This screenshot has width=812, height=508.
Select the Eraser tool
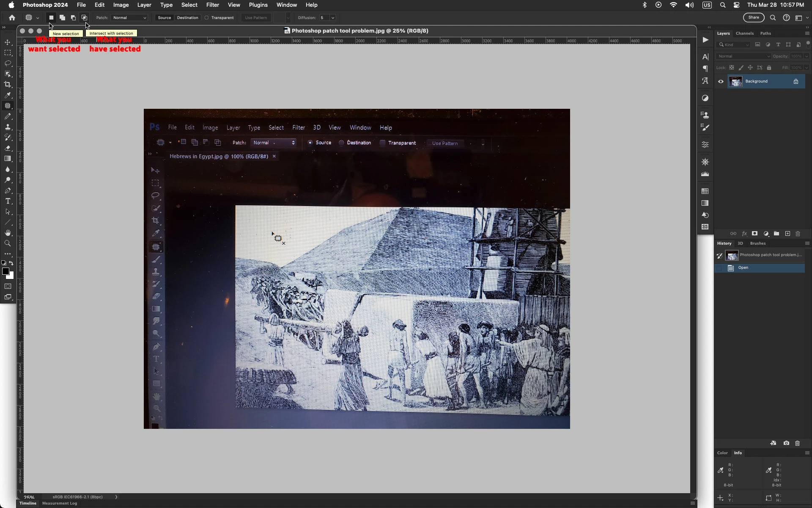point(8,148)
